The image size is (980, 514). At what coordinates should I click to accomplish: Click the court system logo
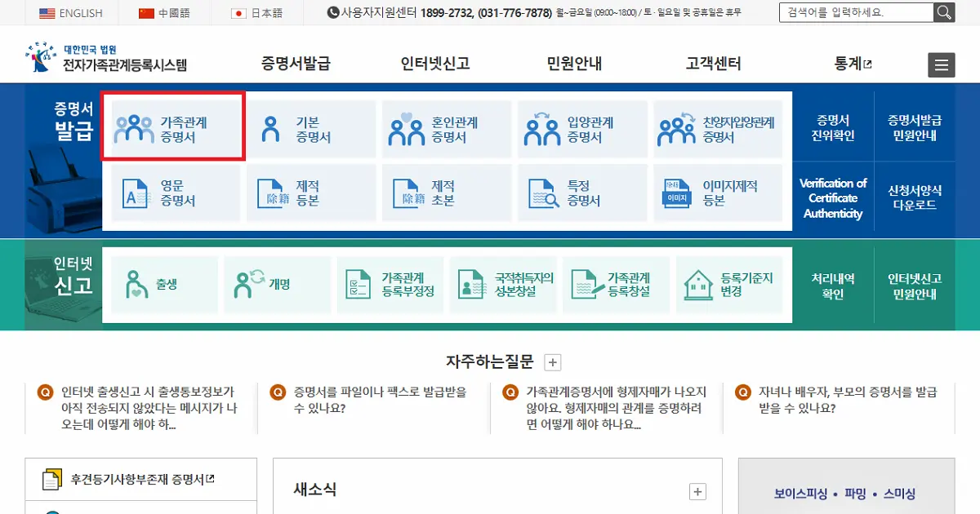(x=106, y=57)
